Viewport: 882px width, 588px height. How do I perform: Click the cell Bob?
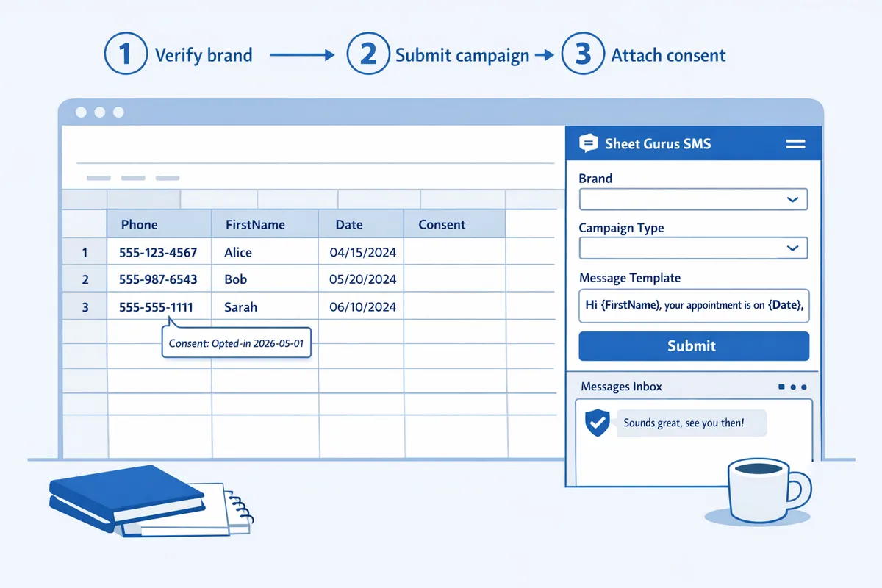click(x=265, y=279)
